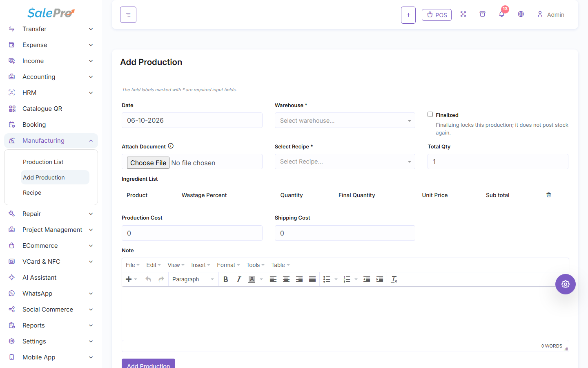The height and width of the screenshot is (368, 588).
Task: Click the trash icon in Ingredient List header
Action: pyautogui.click(x=548, y=195)
